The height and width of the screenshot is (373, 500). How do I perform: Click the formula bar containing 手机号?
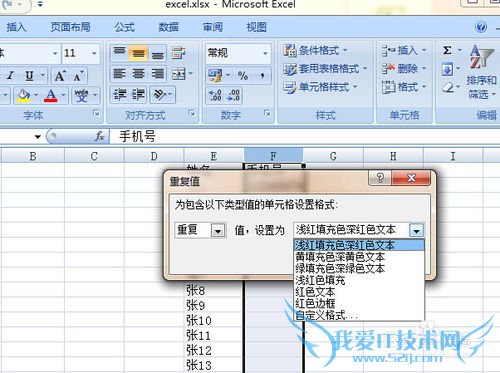coord(305,136)
